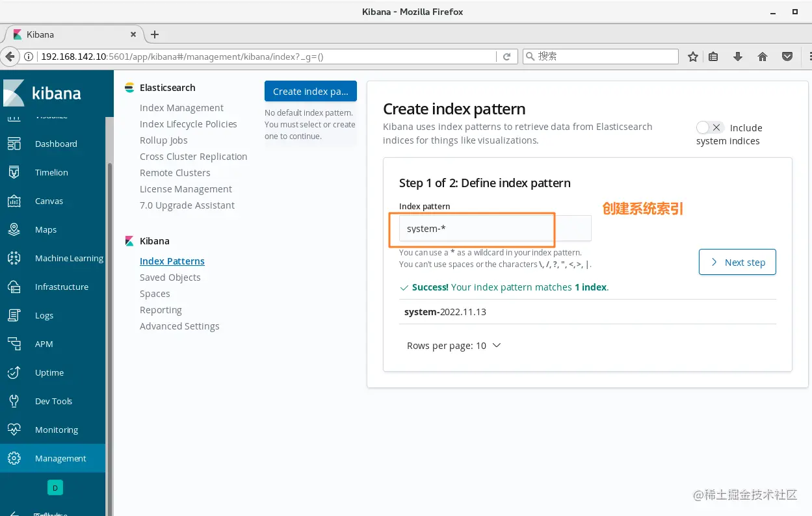Click the Next step button
812x516 pixels.
(x=737, y=262)
